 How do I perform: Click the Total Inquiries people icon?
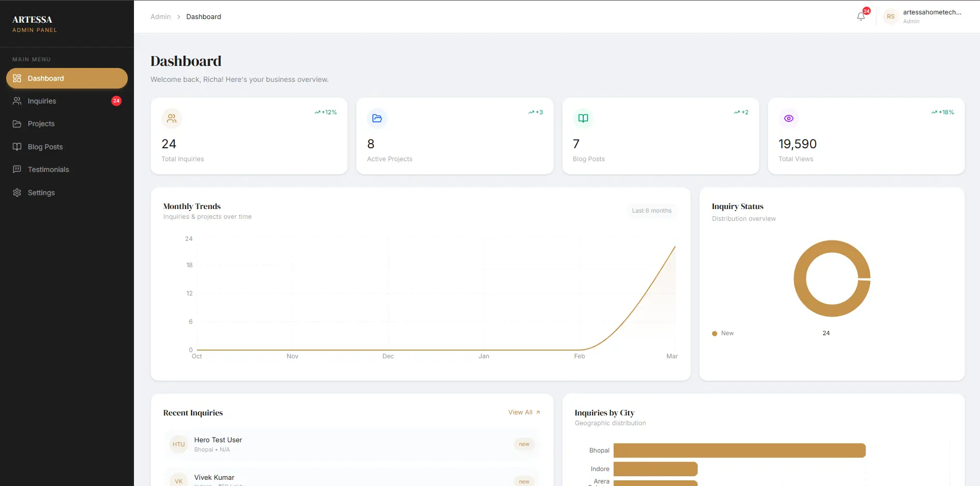(x=172, y=118)
